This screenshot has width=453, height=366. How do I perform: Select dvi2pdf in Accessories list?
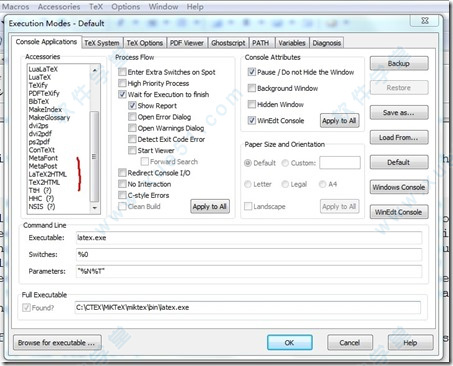pos(40,134)
